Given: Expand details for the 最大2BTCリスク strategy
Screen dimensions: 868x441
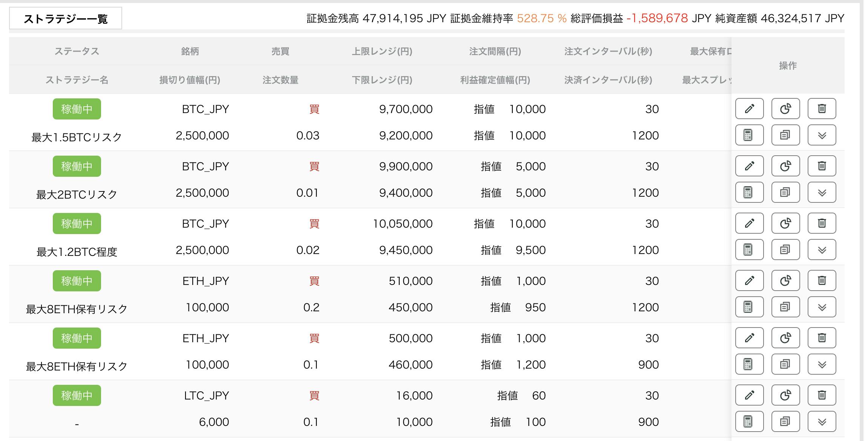Looking at the screenshot, I should point(822,192).
